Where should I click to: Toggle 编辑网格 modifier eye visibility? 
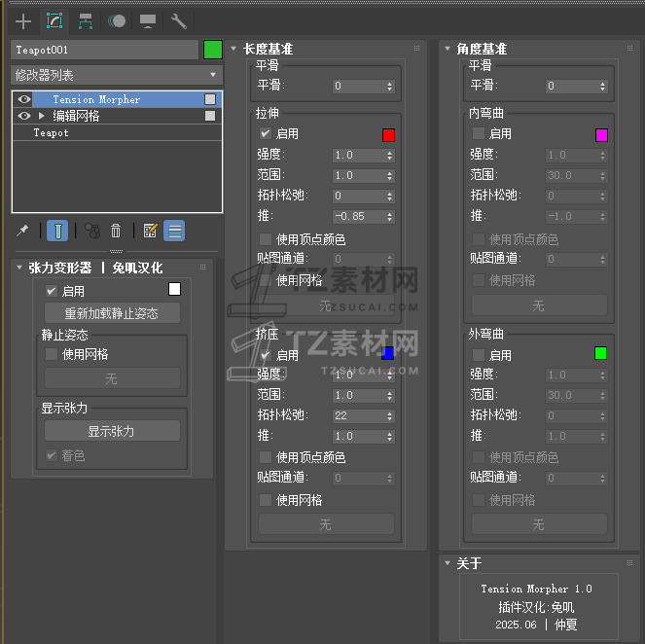coord(24,116)
